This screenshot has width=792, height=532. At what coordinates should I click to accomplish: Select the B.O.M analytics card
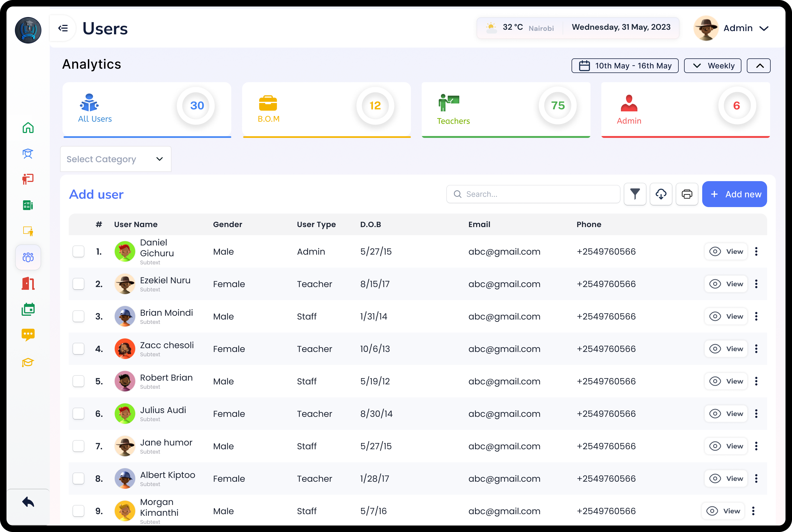tap(326, 109)
